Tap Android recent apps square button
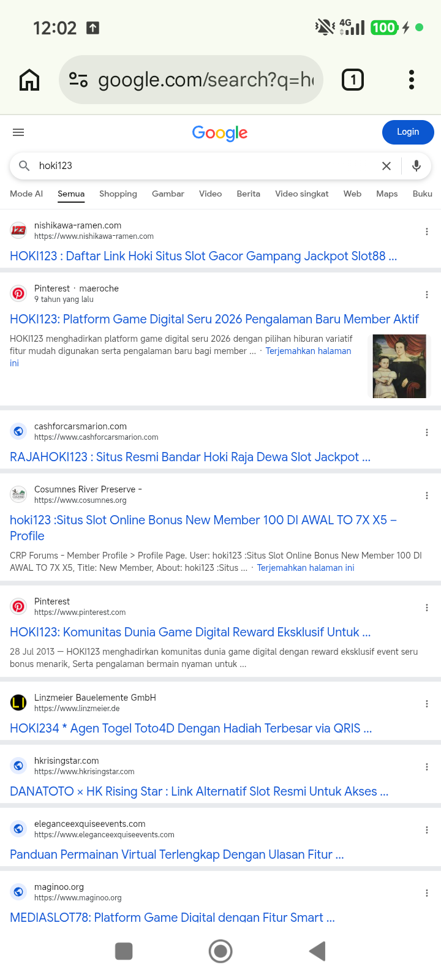Screen dimensions: 441x980 (124, 951)
